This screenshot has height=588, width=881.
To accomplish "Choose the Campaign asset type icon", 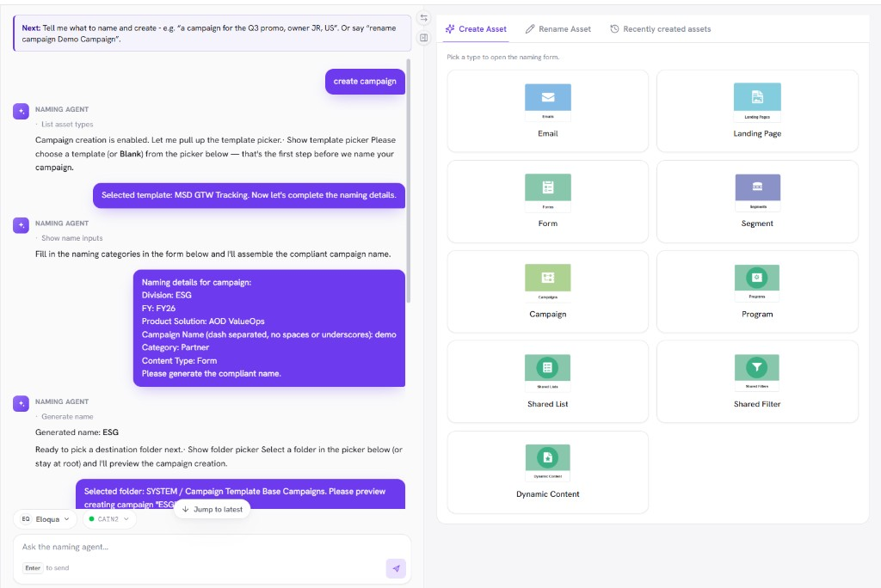I will pyautogui.click(x=548, y=283).
